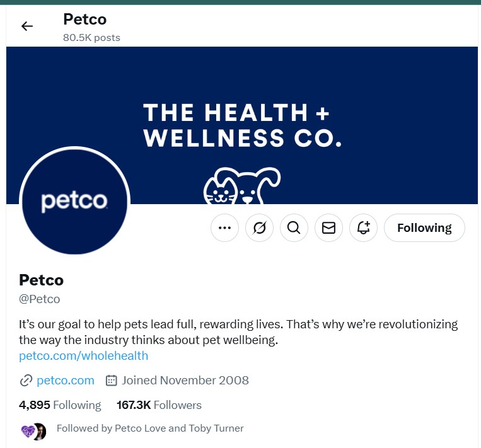Open the three-dot more options menu
The height and width of the screenshot is (448, 481).
pos(224,228)
